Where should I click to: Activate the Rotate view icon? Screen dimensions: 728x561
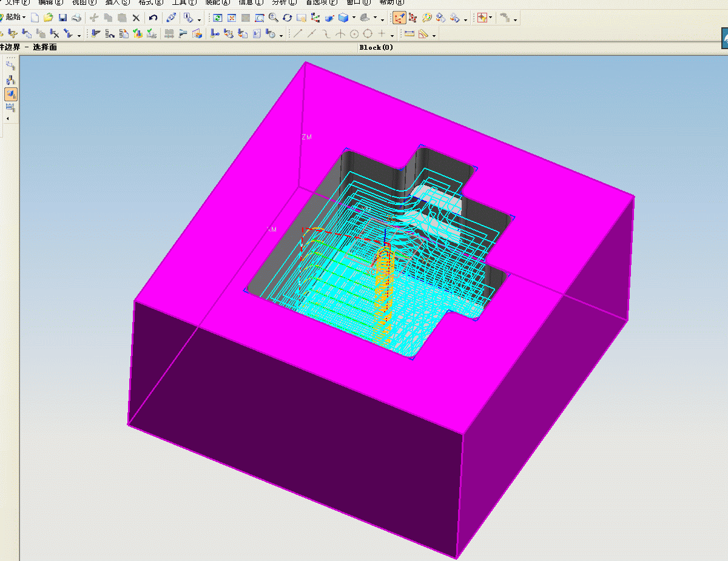[288, 18]
